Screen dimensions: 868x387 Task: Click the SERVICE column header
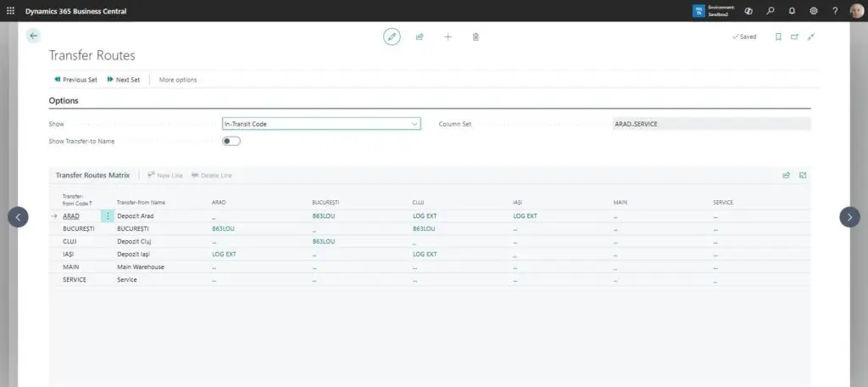click(x=723, y=202)
